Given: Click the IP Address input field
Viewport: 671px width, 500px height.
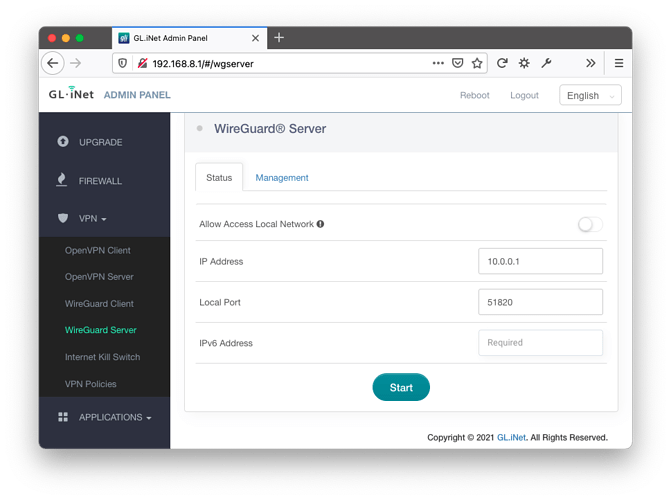Looking at the screenshot, I should [540, 261].
